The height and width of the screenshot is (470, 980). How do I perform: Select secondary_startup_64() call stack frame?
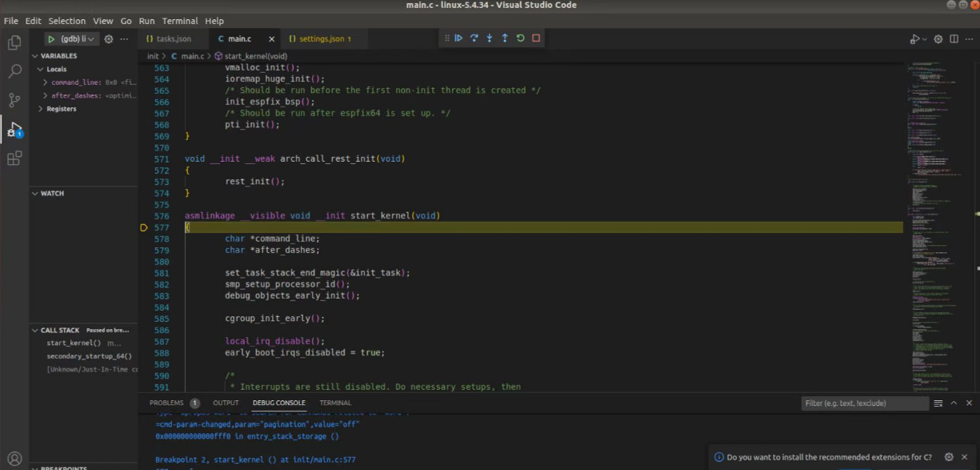[84, 356]
